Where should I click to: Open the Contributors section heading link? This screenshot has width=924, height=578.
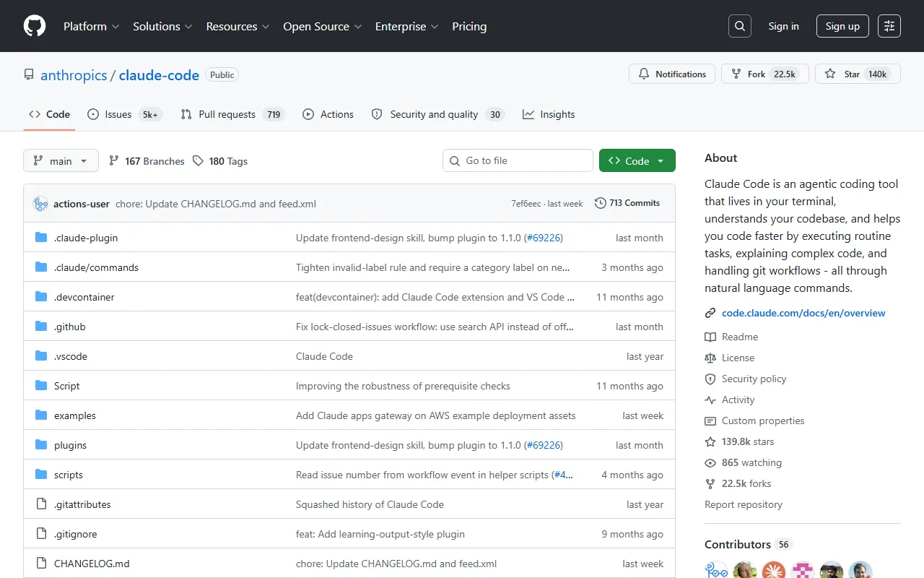(747, 544)
